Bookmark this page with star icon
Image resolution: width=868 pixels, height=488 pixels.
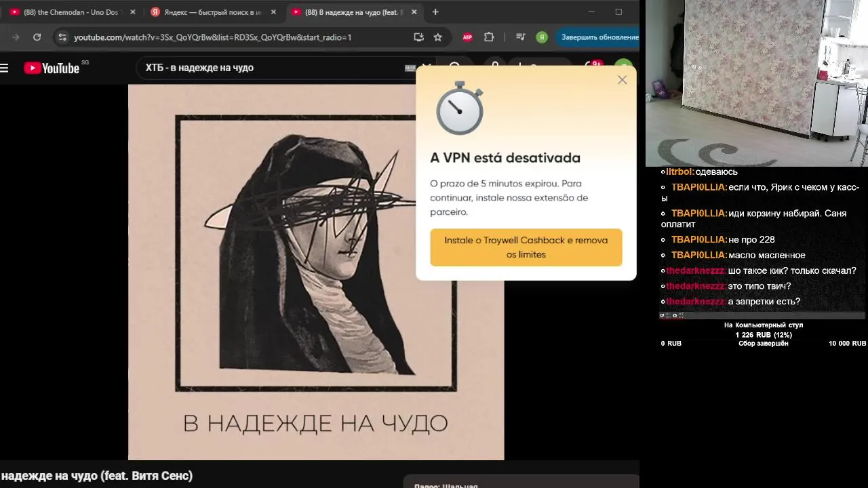[438, 37]
